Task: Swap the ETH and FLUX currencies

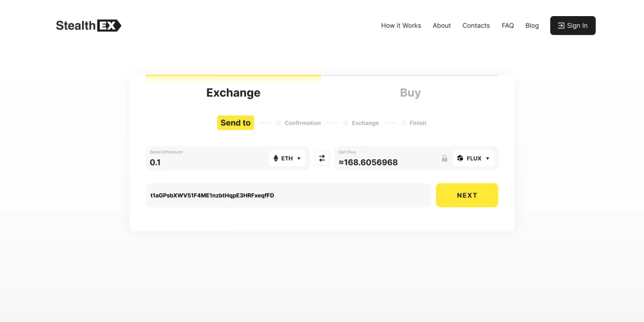Action: point(322,158)
